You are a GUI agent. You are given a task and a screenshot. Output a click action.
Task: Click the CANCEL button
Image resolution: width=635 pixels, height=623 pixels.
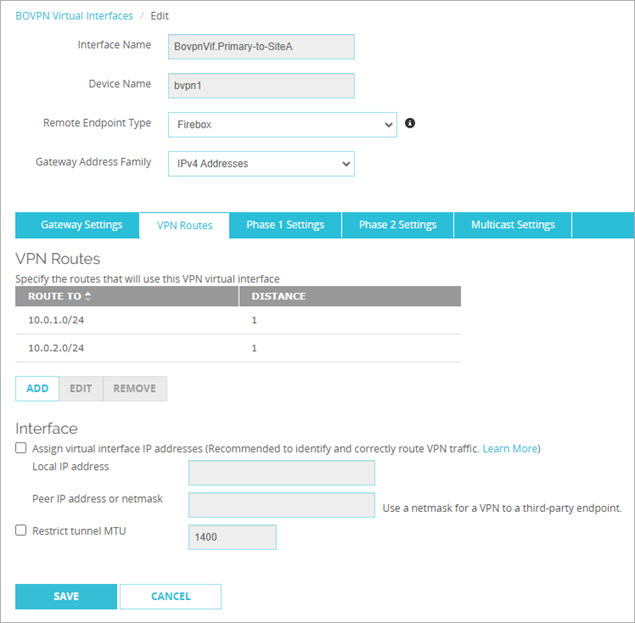pyautogui.click(x=170, y=596)
